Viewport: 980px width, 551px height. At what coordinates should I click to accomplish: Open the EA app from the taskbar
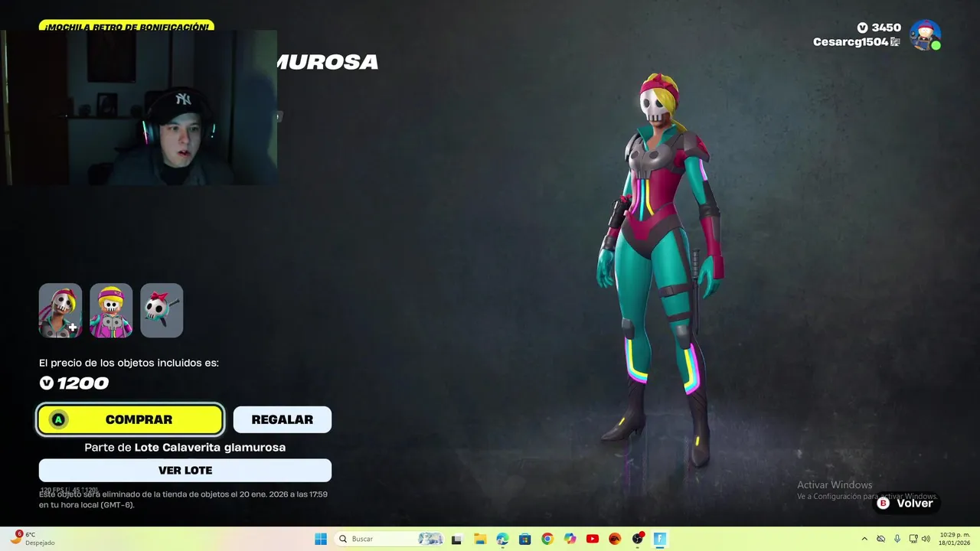click(615, 539)
